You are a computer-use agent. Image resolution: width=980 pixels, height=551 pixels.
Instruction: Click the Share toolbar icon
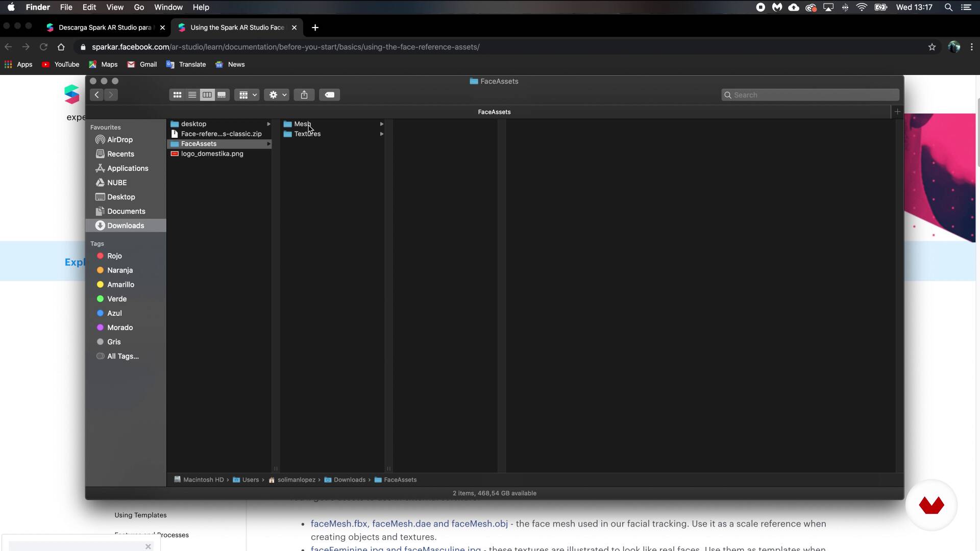(x=304, y=95)
